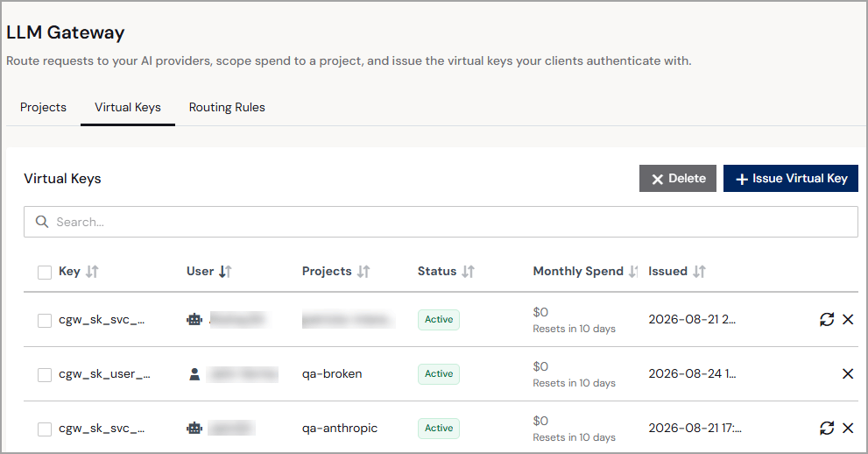Sort table by Monthly Spend column
The width and height of the screenshot is (868, 454).
633,272
